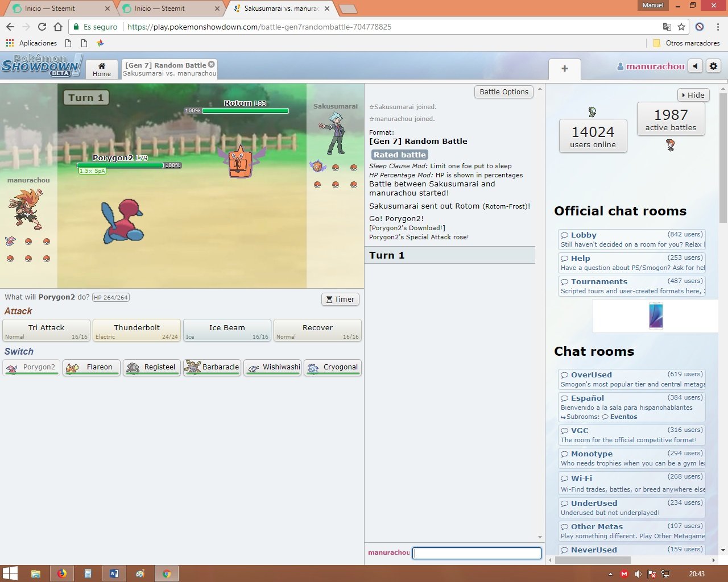Image resolution: width=728 pixels, height=582 pixels.
Task: Open Word from taskbar
Action: point(114,573)
